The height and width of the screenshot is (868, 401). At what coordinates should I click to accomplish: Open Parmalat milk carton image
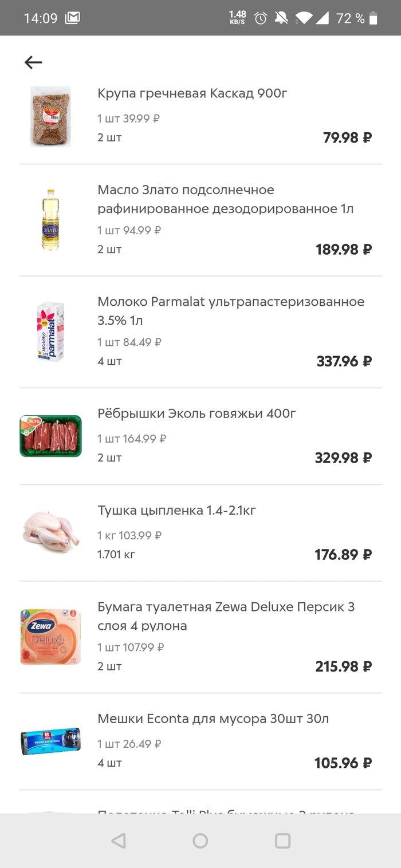point(50,332)
